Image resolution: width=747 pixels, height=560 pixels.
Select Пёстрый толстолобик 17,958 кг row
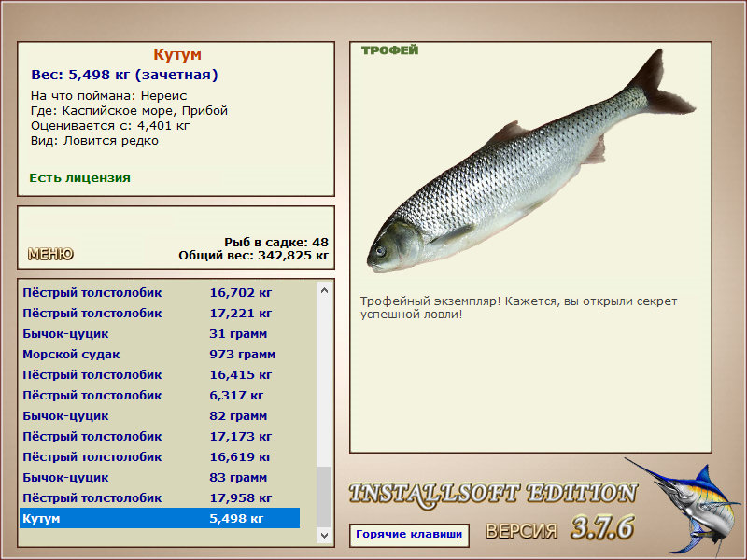coord(160,497)
